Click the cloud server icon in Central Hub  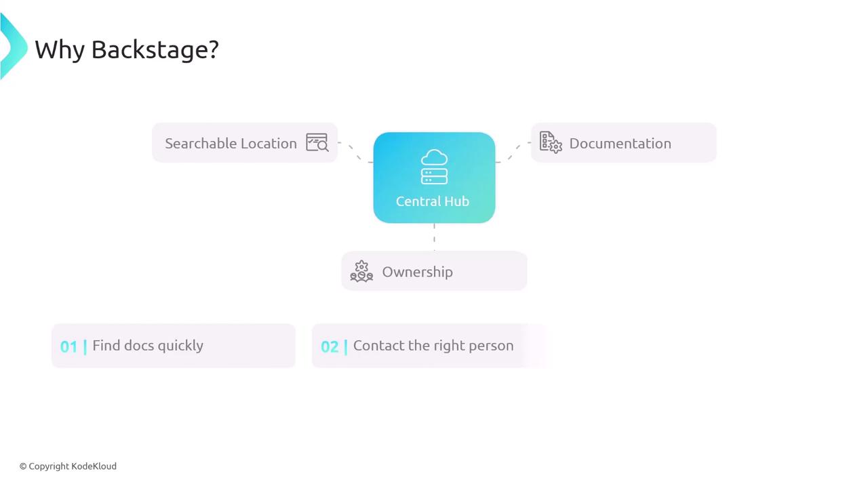(x=434, y=167)
